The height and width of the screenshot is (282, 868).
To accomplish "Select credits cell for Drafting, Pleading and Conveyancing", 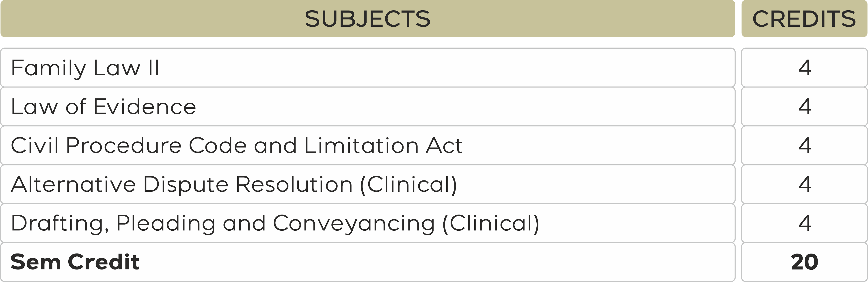I will pos(804,223).
